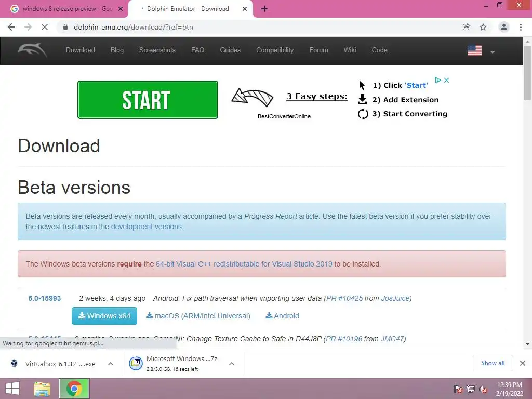
Task: Download the Windows x64 build of 5.0-15993
Action: [104, 316]
